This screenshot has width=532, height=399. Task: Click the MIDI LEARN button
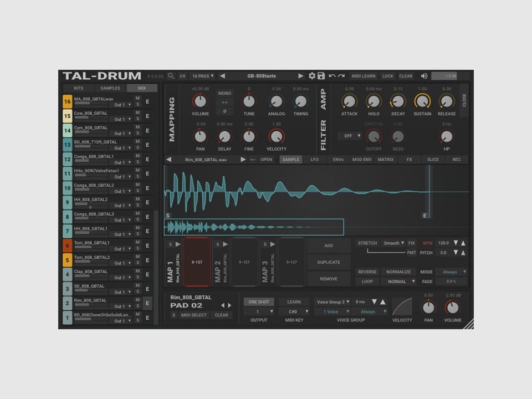click(x=364, y=76)
